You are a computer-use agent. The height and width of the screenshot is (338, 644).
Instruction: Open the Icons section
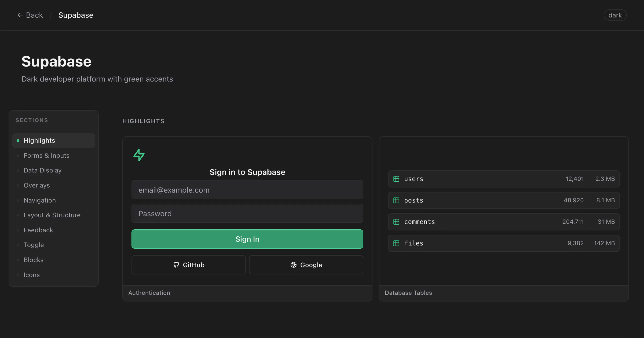[x=54, y=275]
